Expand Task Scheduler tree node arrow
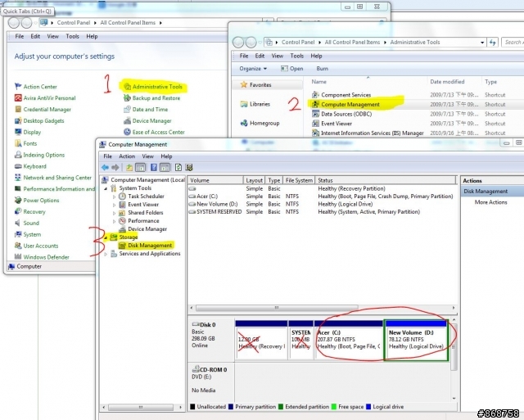This screenshot has width=524, height=420. coord(114,196)
